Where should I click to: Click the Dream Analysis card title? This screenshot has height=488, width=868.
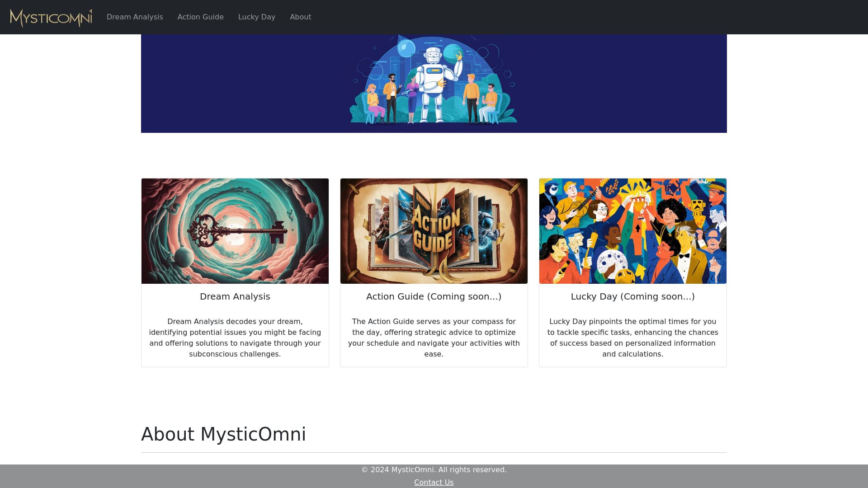(x=235, y=296)
